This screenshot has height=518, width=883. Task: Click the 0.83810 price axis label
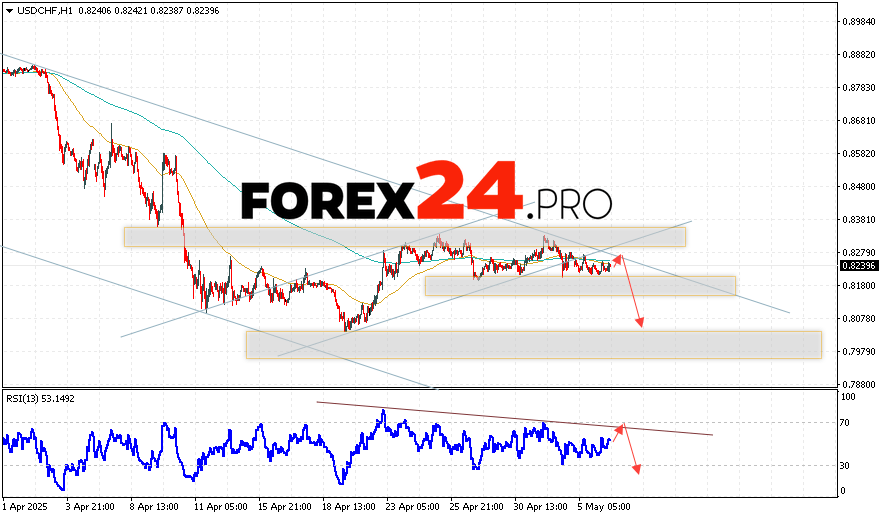(859, 219)
